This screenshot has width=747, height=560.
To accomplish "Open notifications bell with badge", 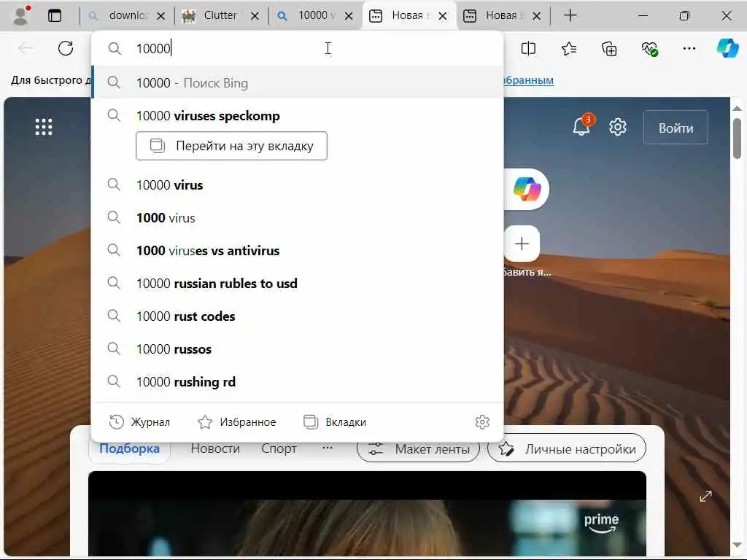I will 582,125.
